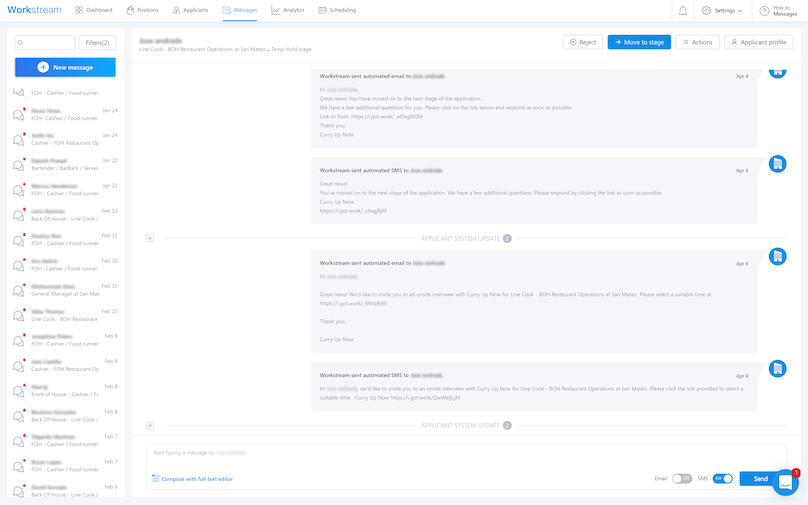Open the notifications bell

(683, 10)
